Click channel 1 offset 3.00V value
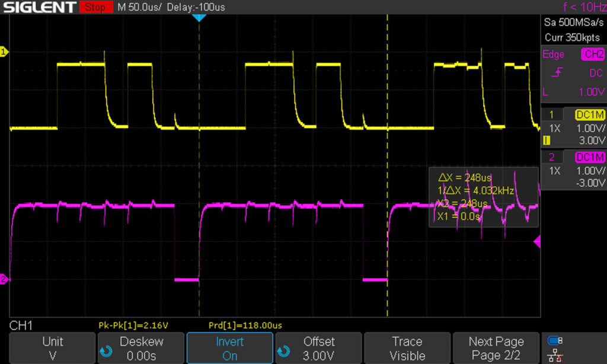Screen dimensions: 607x364 click(592, 140)
